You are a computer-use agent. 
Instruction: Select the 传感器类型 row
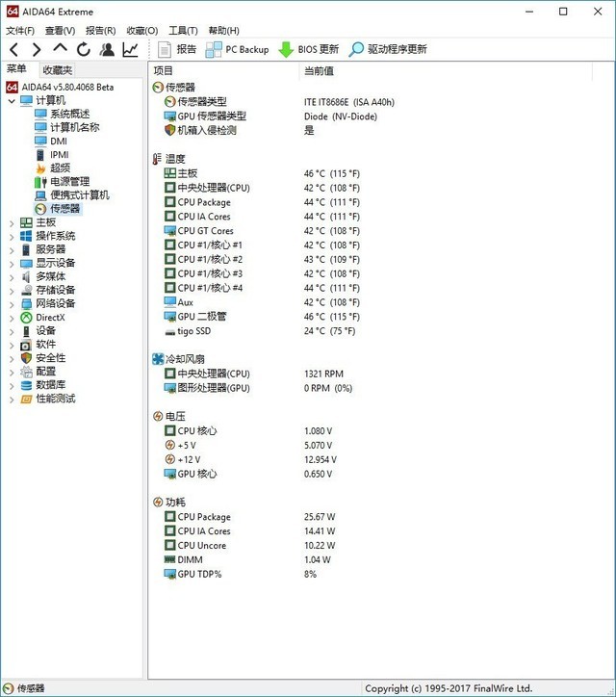(x=279, y=102)
